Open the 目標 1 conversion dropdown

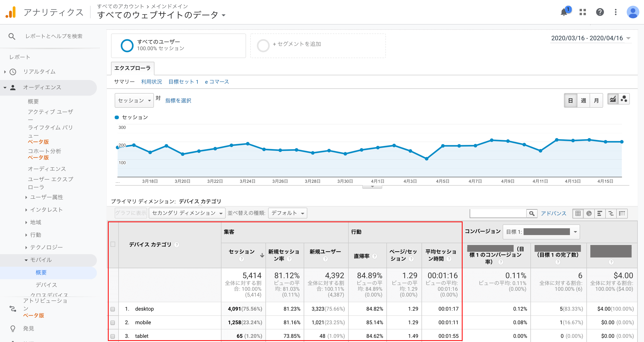pos(541,232)
